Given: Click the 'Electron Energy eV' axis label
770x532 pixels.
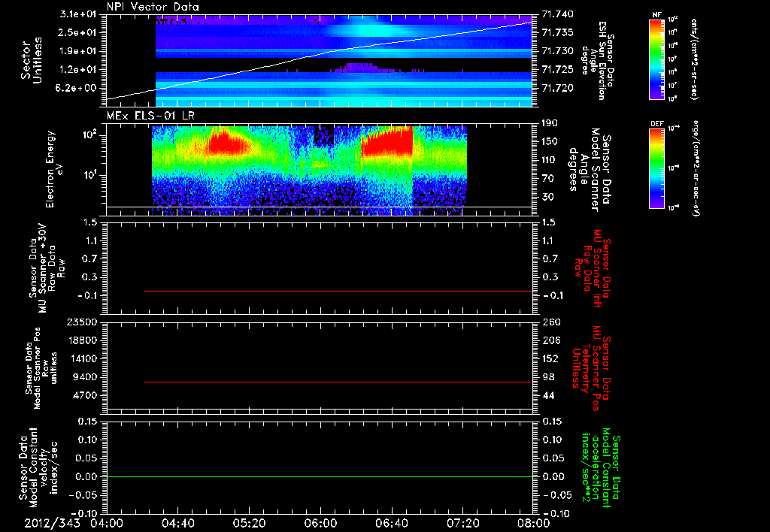Looking at the screenshot, I should click(x=54, y=169).
